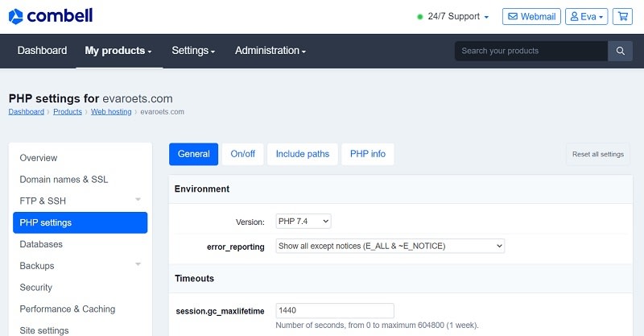Click the search magnifier icon button
This screenshot has height=336, width=644.
[x=620, y=51]
